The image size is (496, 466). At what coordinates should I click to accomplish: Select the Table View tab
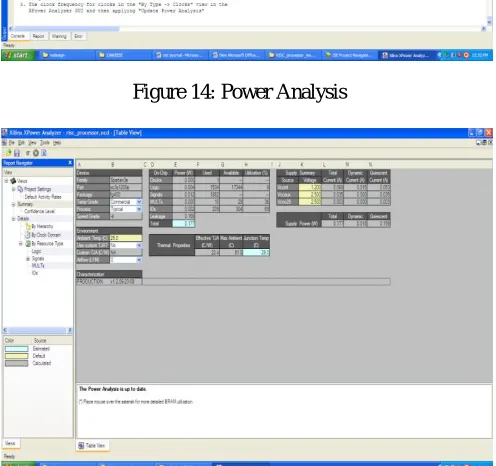(x=93, y=446)
